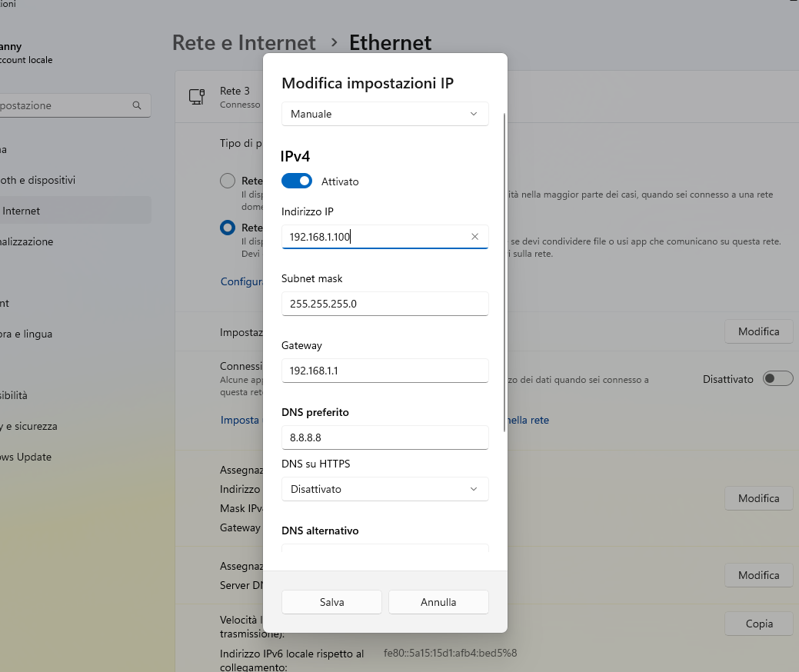Click the search magnifier icon in the sidebar
The height and width of the screenshot is (672, 799).
(x=137, y=105)
